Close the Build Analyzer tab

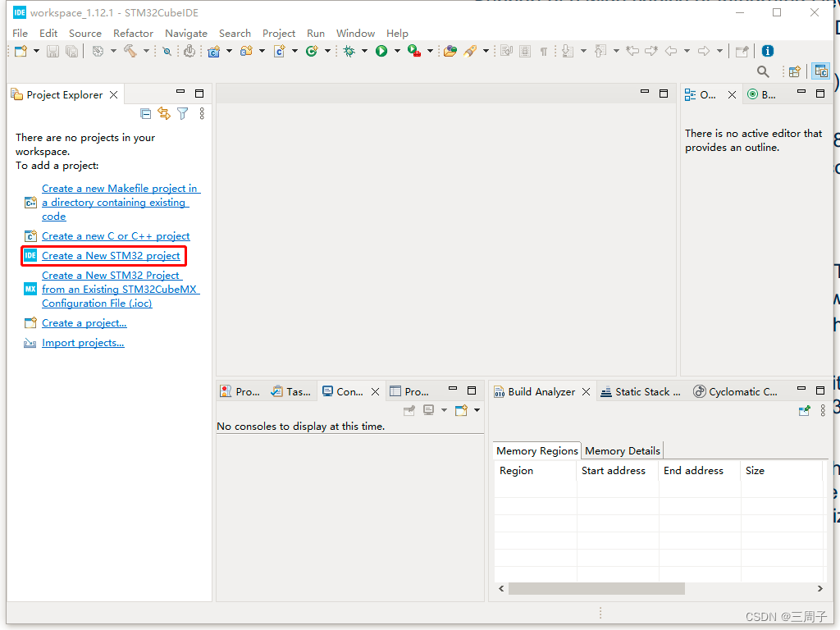click(x=586, y=392)
